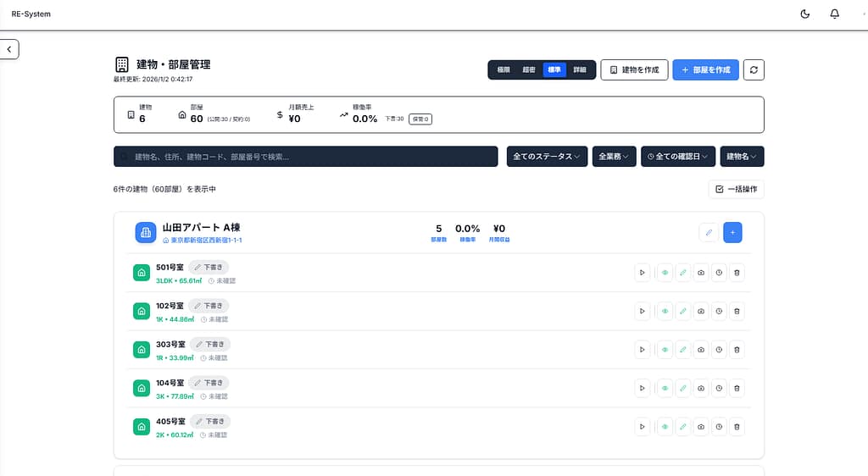Screen dimensions: 868x476
Task: Click the camera icon for room 102号室
Action: pos(700,311)
